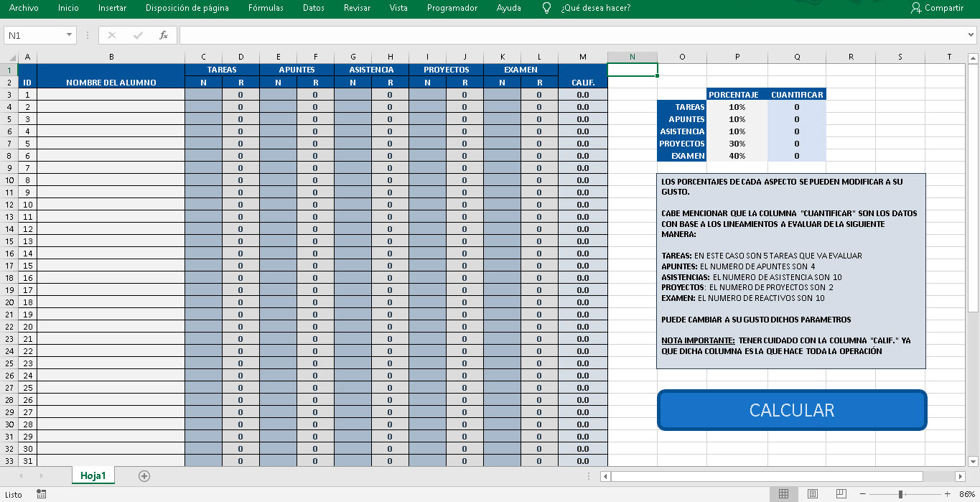Click the PORCENTAJE header cell
Screen dimensions: 980x502
pos(737,94)
